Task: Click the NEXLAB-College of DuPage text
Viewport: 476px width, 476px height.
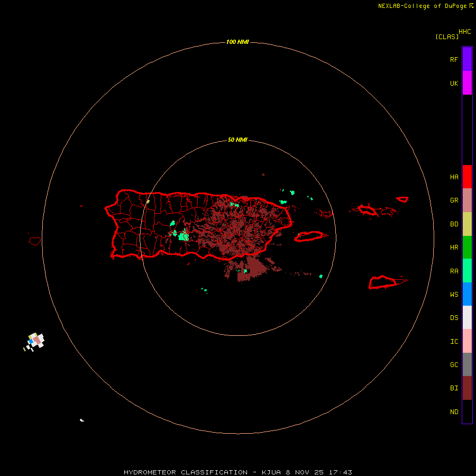Action: (422, 6)
